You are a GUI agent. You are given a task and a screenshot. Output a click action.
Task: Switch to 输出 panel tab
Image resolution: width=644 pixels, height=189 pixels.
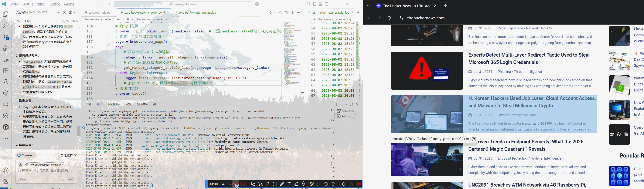coord(100,104)
